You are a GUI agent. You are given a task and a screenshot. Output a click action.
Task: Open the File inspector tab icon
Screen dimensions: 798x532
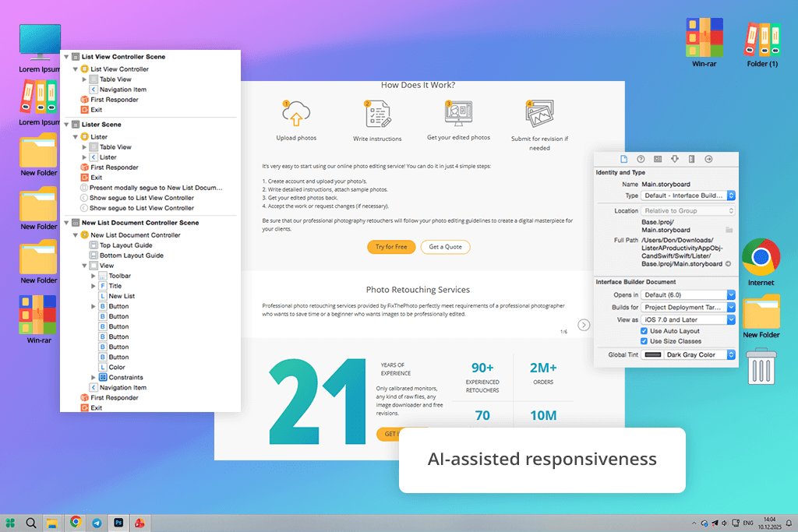click(x=624, y=159)
